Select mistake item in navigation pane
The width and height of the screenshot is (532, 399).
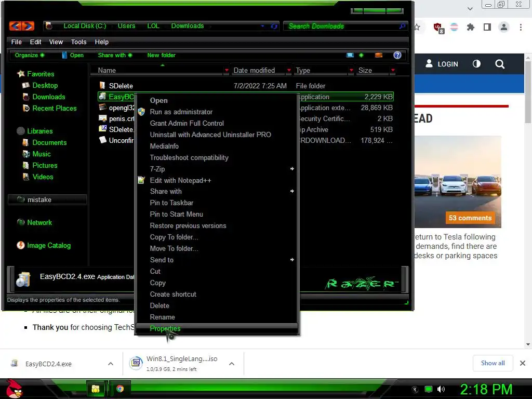click(x=47, y=199)
